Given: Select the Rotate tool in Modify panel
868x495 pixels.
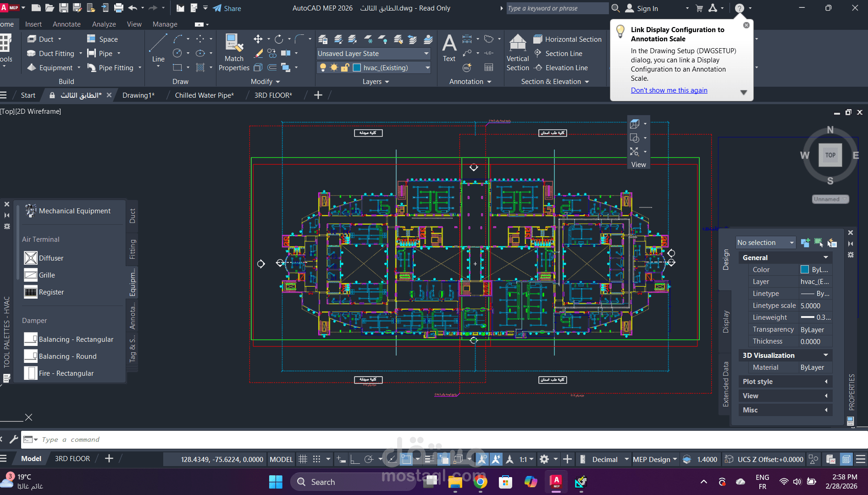Looking at the screenshot, I should tap(279, 39).
